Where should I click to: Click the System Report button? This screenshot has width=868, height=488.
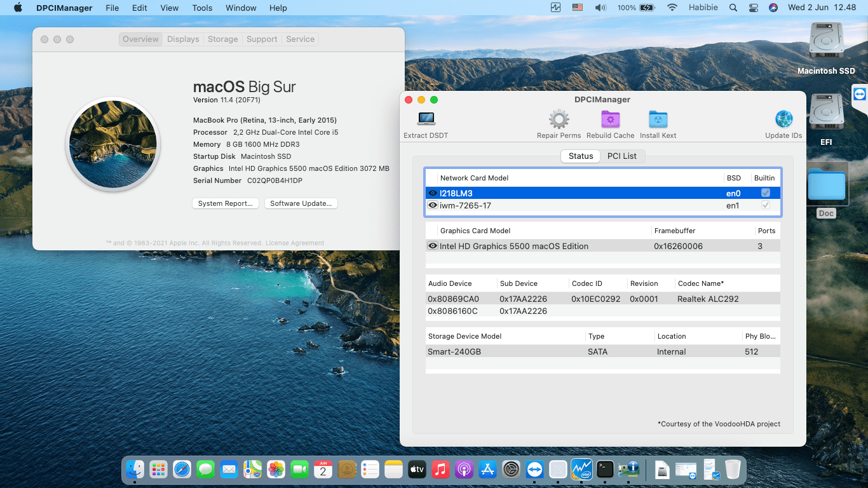pos(226,203)
